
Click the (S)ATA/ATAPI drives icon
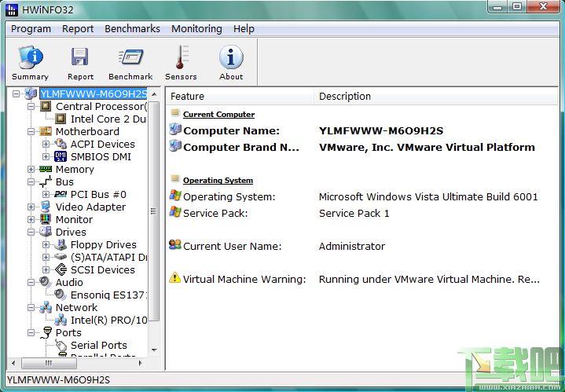pos(61,257)
